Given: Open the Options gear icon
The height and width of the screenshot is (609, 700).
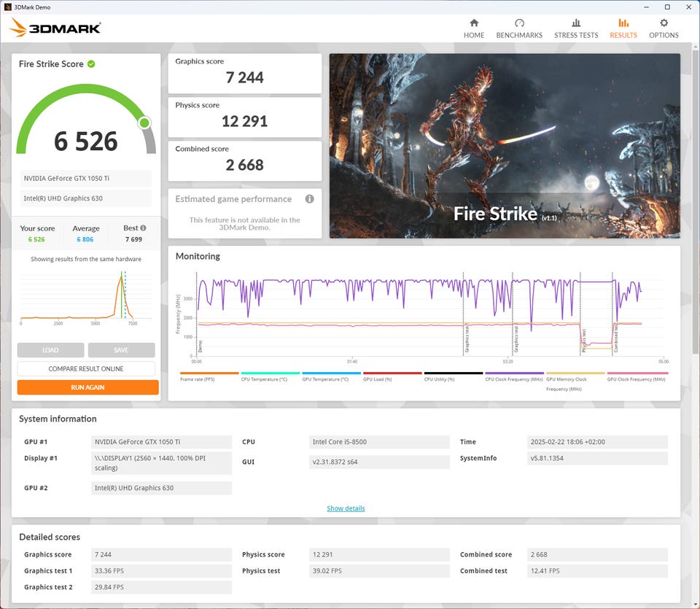Looking at the screenshot, I should (x=664, y=23).
